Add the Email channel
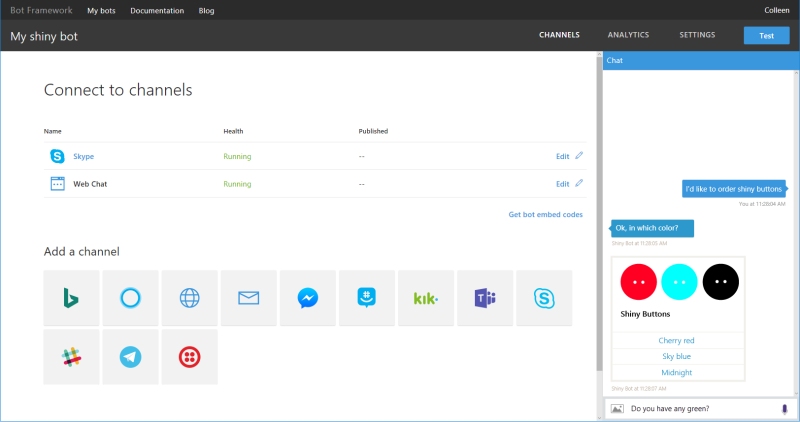 pos(249,298)
